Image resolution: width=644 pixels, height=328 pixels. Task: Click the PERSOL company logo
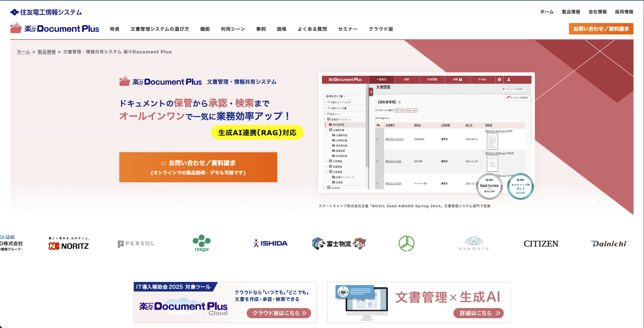tap(136, 243)
